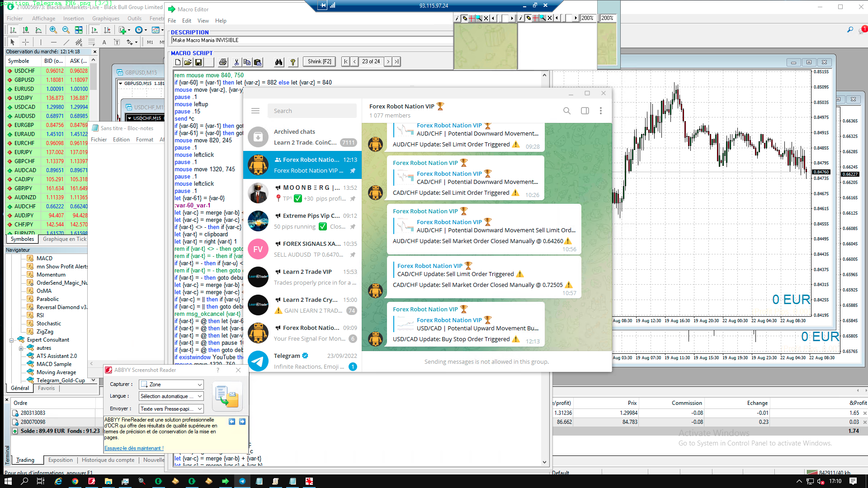Select MACD indicator in Navigateur
The height and width of the screenshot is (488, 868).
(x=44, y=258)
